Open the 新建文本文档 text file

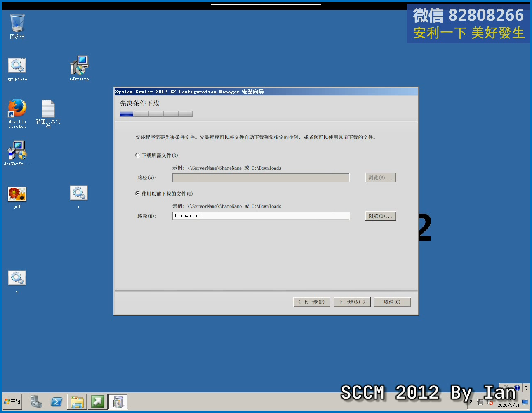click(48, 114)
